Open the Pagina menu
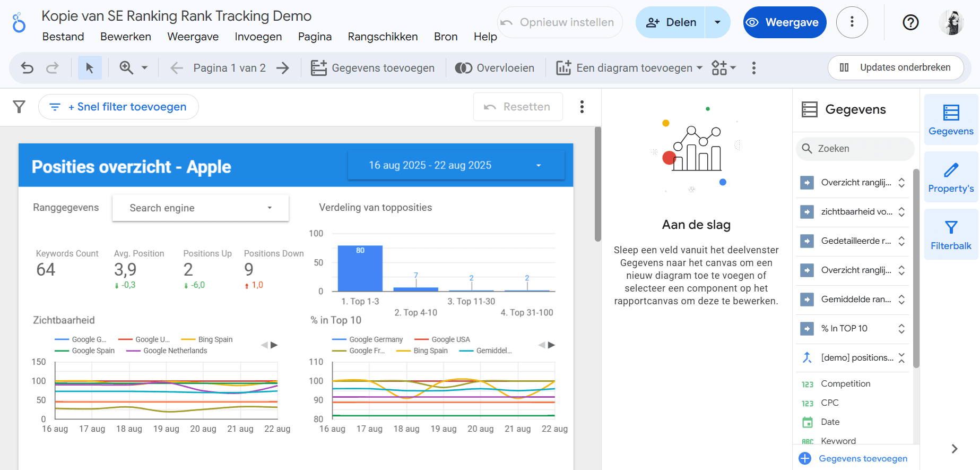 315,37
